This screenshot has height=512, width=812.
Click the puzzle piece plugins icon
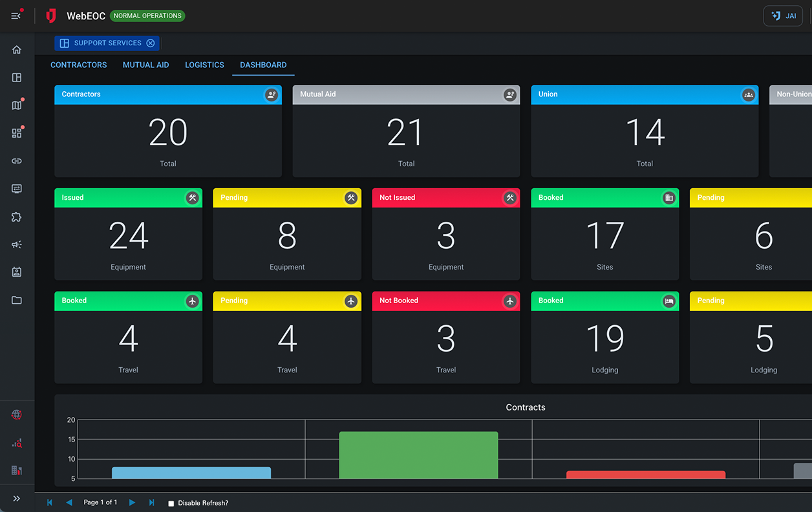(17, 217)
